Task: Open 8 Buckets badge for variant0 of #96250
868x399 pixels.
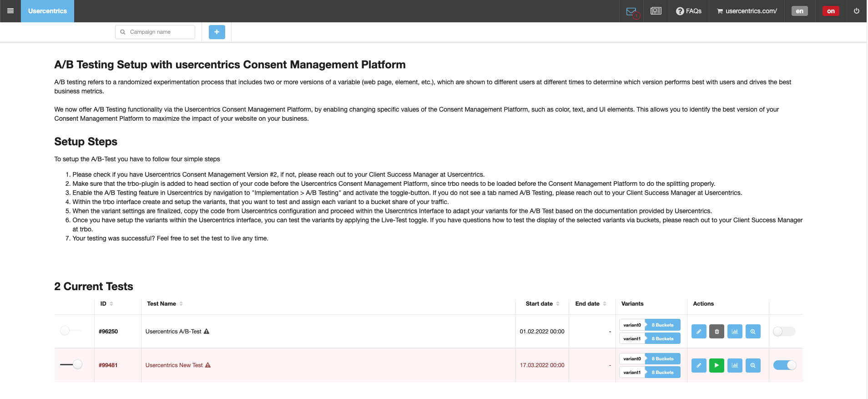Action: [x=663, y=325]
